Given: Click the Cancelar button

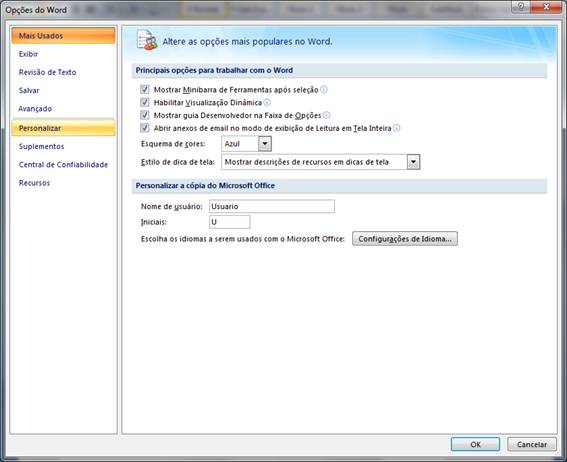Looking at the screenshot, I should 532,444.
